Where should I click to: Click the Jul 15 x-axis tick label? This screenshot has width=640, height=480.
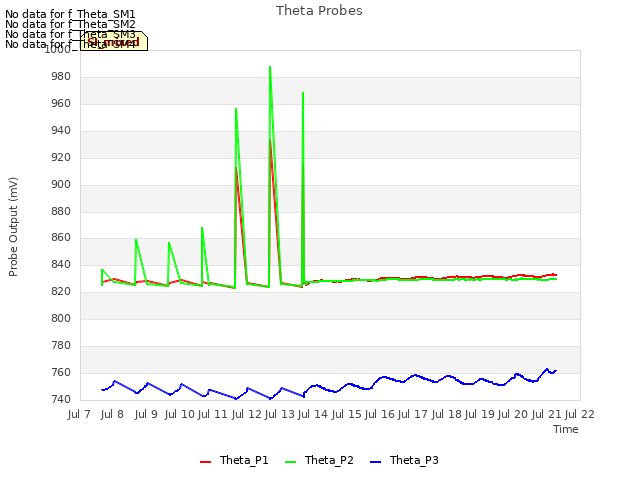click(x=347, y=415)
